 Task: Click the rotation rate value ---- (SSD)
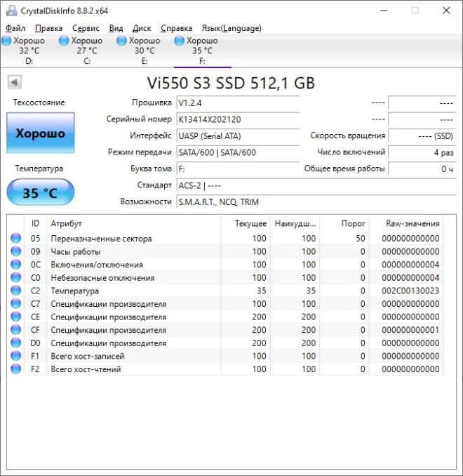[x=422, y=135]
